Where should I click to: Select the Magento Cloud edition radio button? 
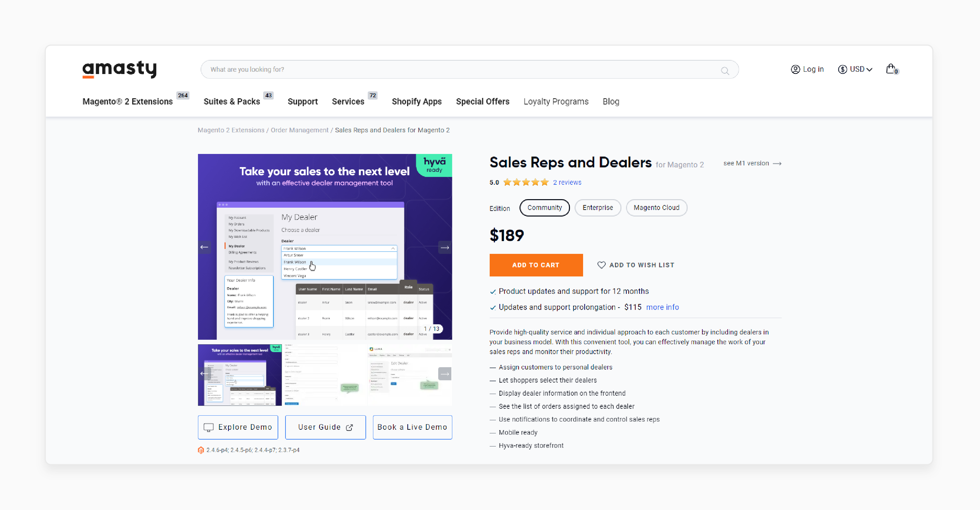pyautogui.click(x=656, y=207)
